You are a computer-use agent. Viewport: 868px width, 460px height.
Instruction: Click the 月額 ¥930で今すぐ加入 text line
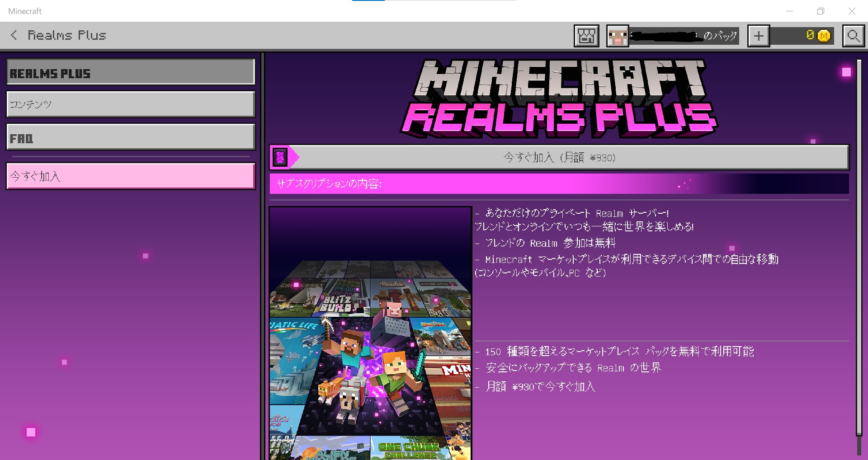coord(540,387)
